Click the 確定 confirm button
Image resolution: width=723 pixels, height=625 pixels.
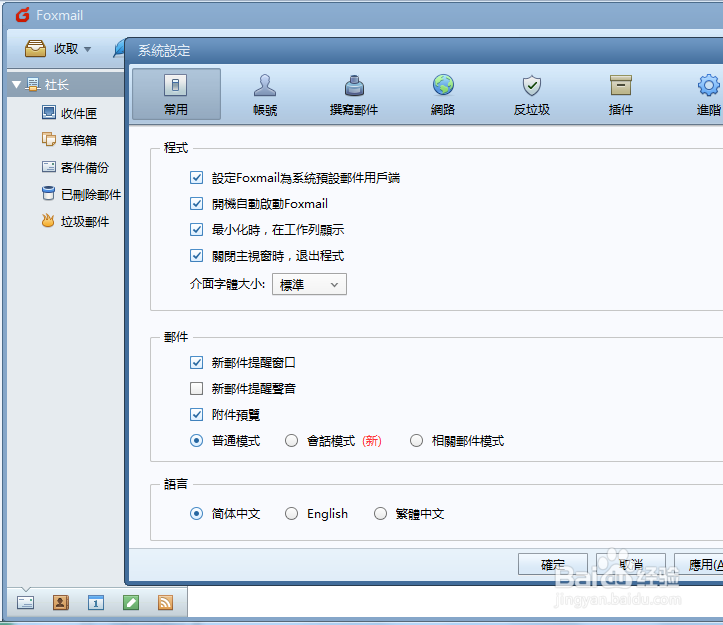tap(553, 564)
